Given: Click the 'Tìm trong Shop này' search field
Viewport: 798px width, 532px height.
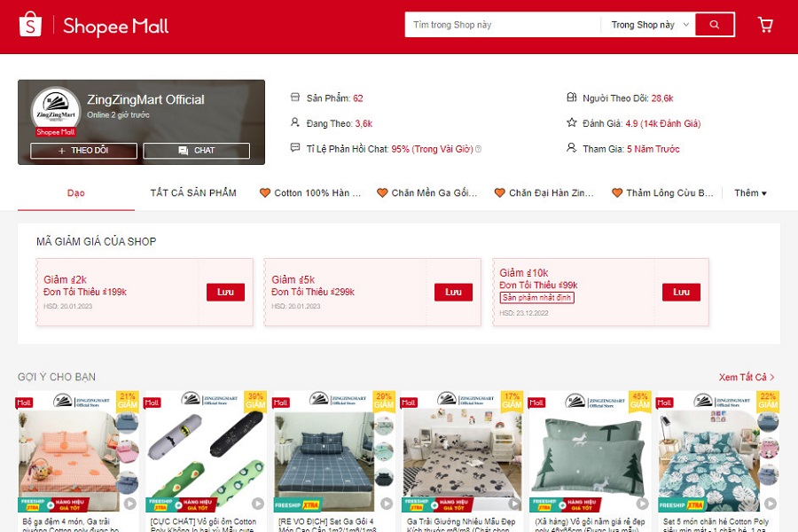Looking at the screenshot, I should point(502,25).
